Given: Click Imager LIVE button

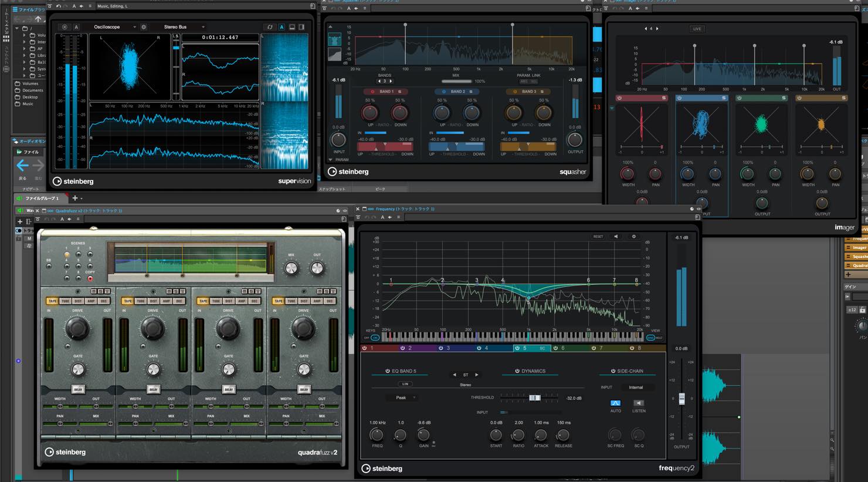Looking at the screenshot, I should click(x=697, y=29).
